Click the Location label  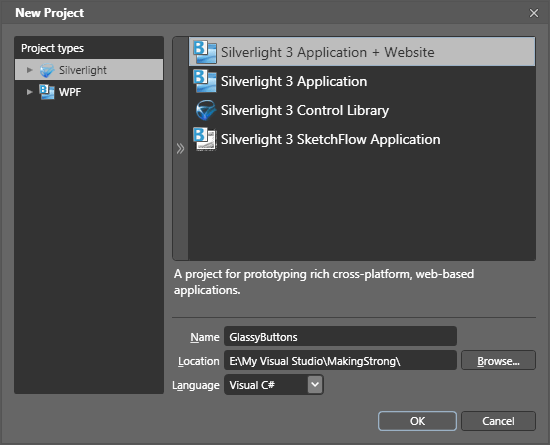coord(199,361)
